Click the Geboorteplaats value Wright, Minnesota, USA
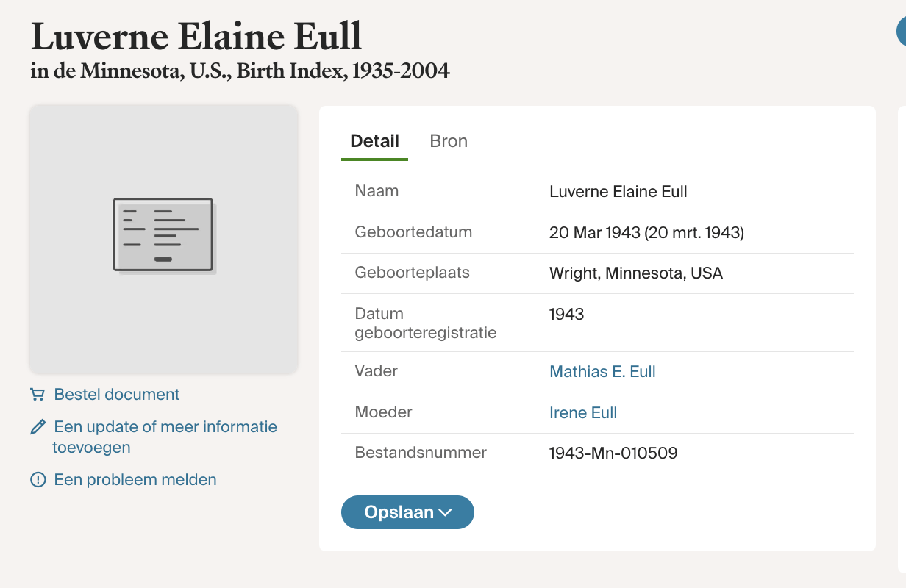Viewport: 906px width, 588px height. [636, 273]
